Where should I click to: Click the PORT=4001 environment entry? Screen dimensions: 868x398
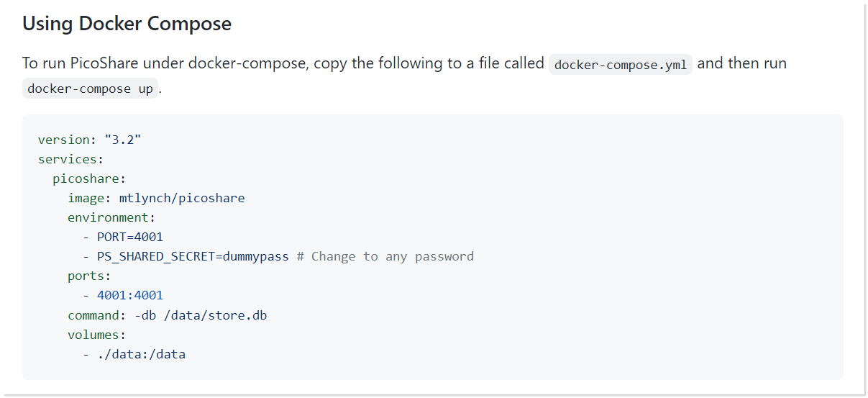(x=130, y=237)
